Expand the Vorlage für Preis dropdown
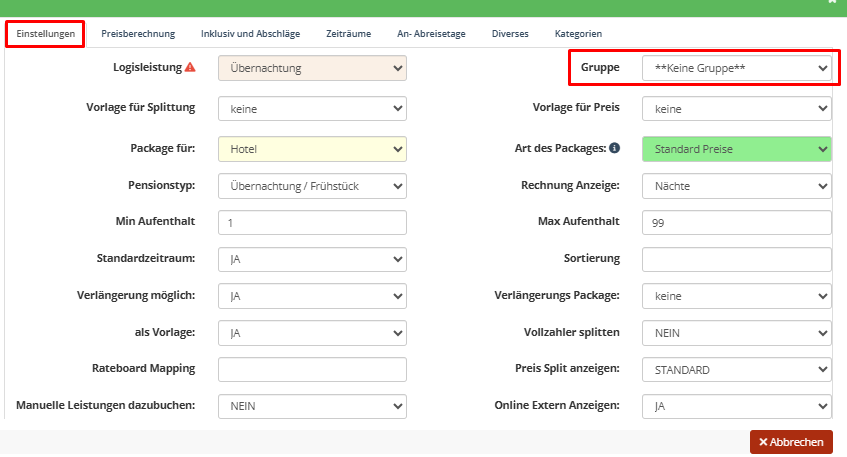Screen dimensions: 847x457 [x=736, y=109]
